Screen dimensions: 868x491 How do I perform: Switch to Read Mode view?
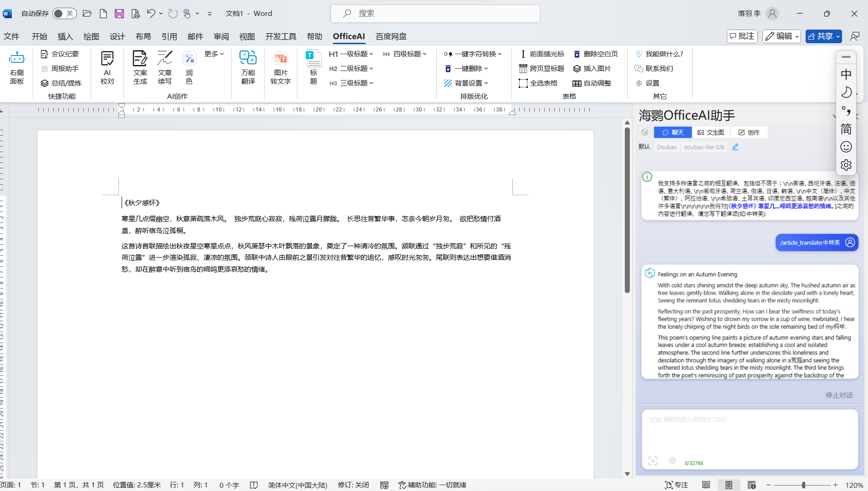pos(706,485)
